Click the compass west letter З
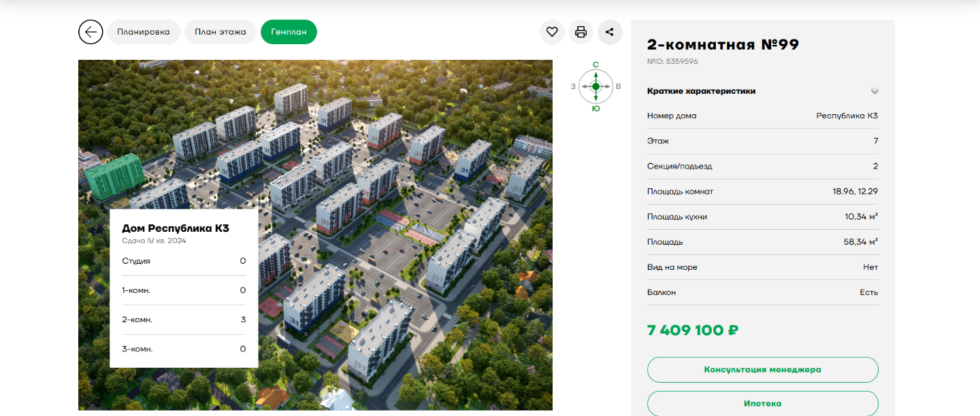This screenshot has height=416, width=980. tap(574, 86)
